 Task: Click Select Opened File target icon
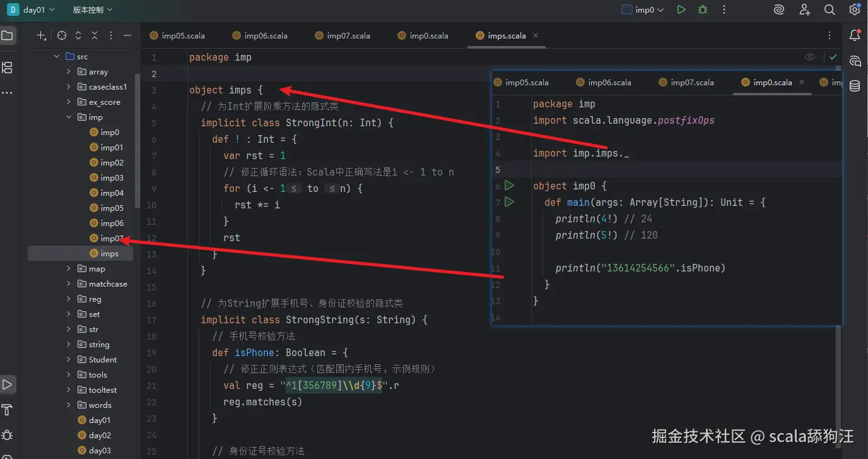(61, 36)
